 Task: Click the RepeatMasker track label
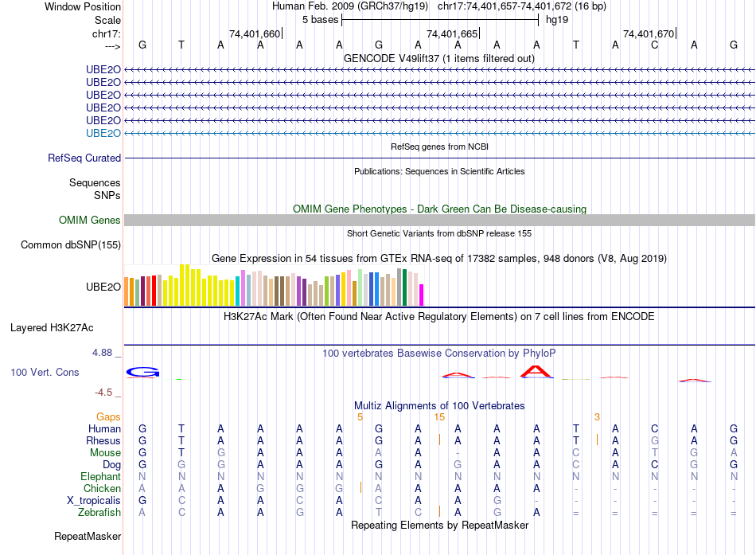pos(88,536)
